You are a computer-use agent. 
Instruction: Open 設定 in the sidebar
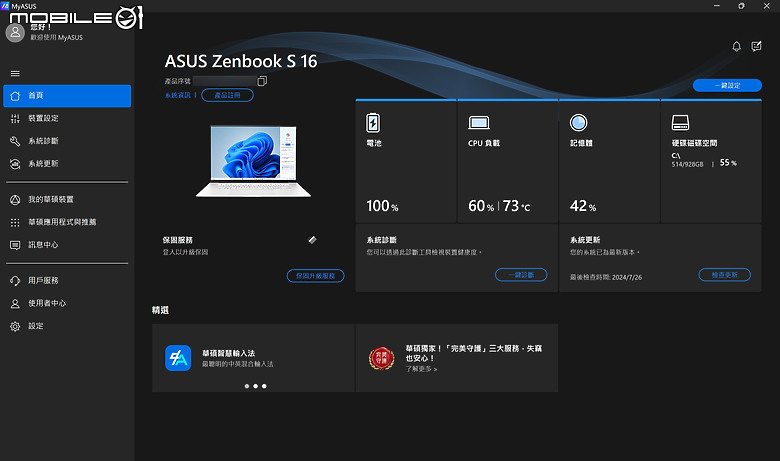(67, 326)
